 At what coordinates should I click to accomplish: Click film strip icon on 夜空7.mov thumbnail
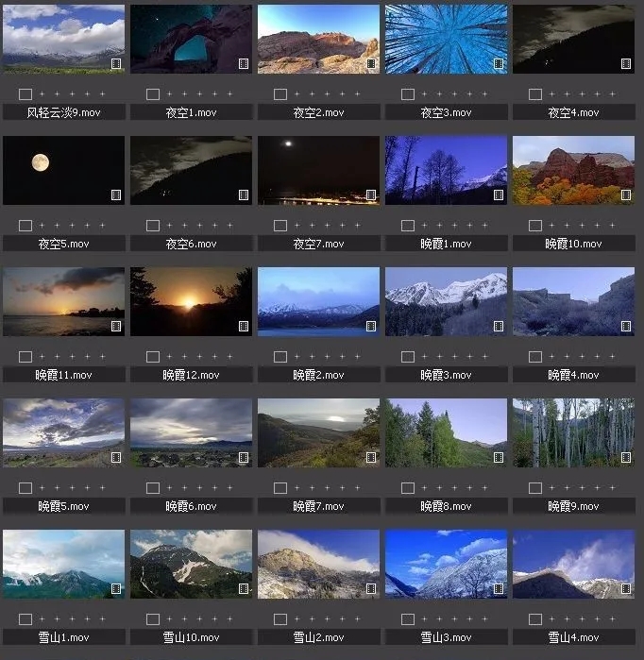pos(371,195)
